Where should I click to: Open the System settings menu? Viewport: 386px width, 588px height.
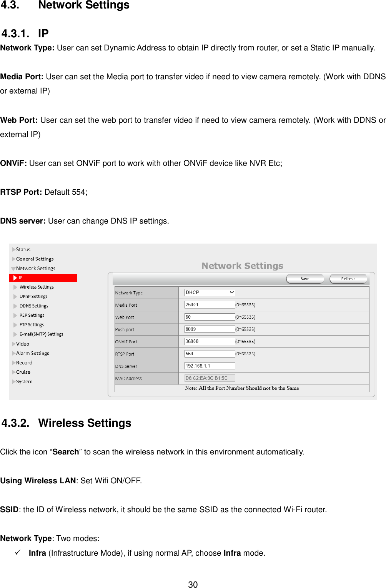pyautogui.click(x=23, y=381)
